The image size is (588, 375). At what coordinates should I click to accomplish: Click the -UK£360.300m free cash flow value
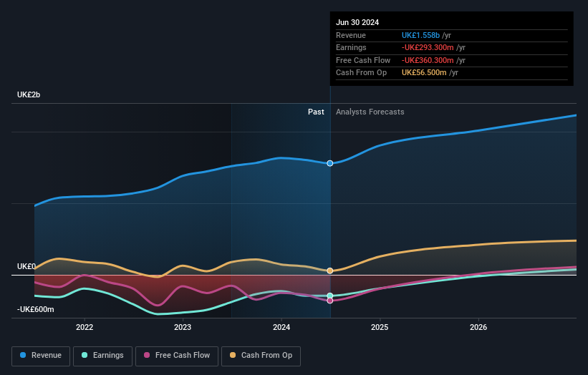point(428,60)
